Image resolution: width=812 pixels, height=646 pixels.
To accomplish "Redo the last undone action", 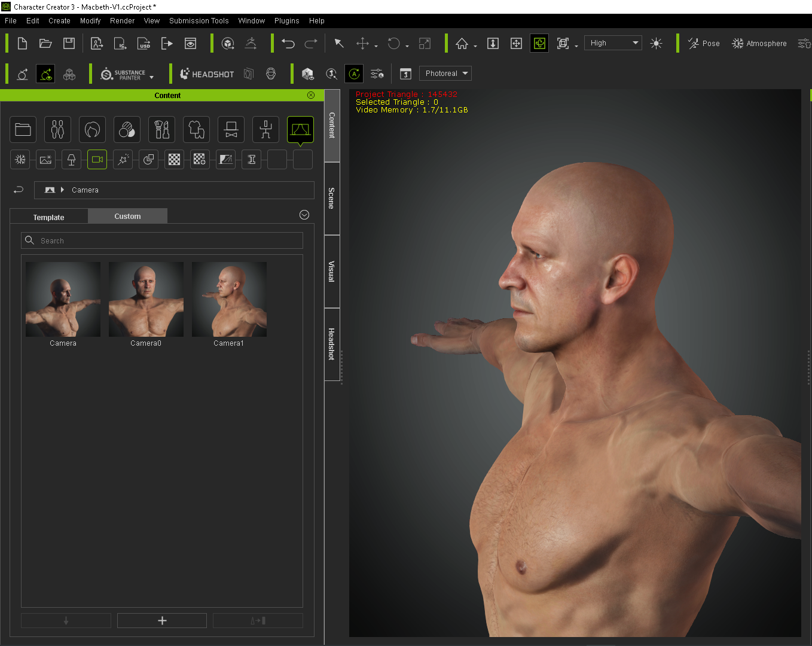I will 311,43.
